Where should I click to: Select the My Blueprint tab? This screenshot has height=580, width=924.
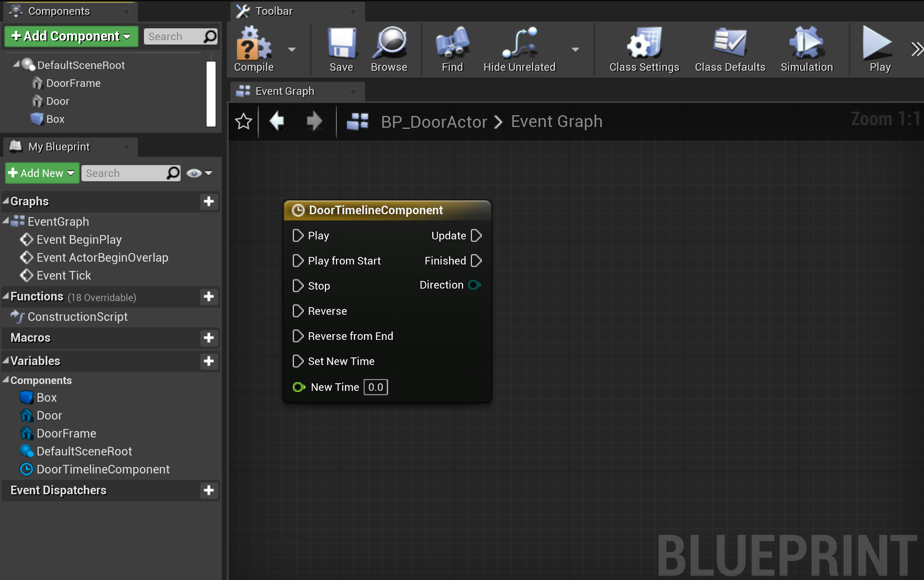[59, 147]
